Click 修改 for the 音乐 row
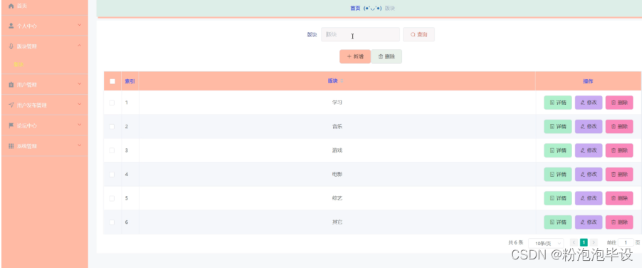 588,126
